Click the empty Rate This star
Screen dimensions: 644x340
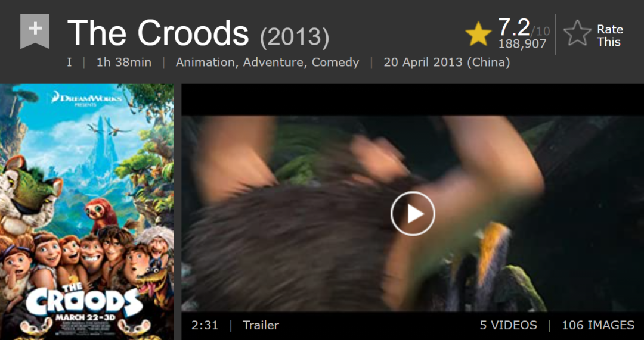pos(577,34)
